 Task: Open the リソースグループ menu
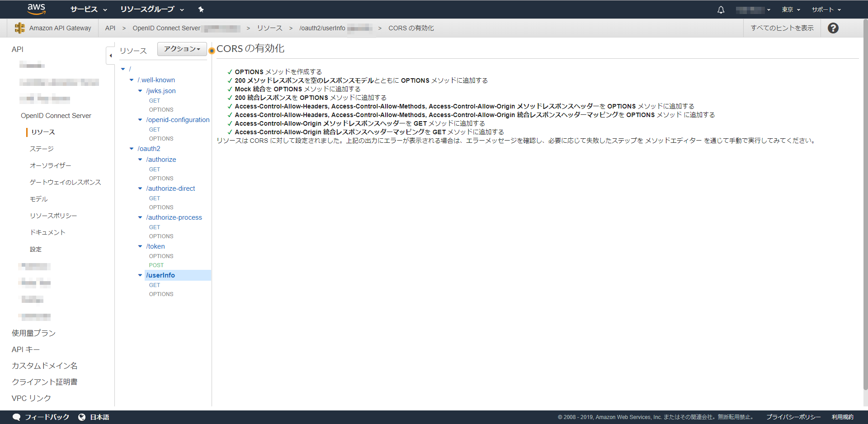(x=152, y=9)
